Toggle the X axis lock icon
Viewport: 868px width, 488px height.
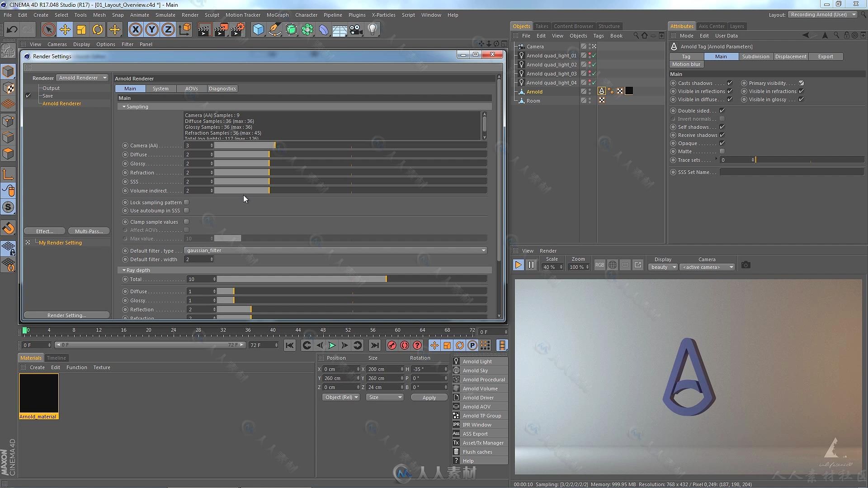135,30
